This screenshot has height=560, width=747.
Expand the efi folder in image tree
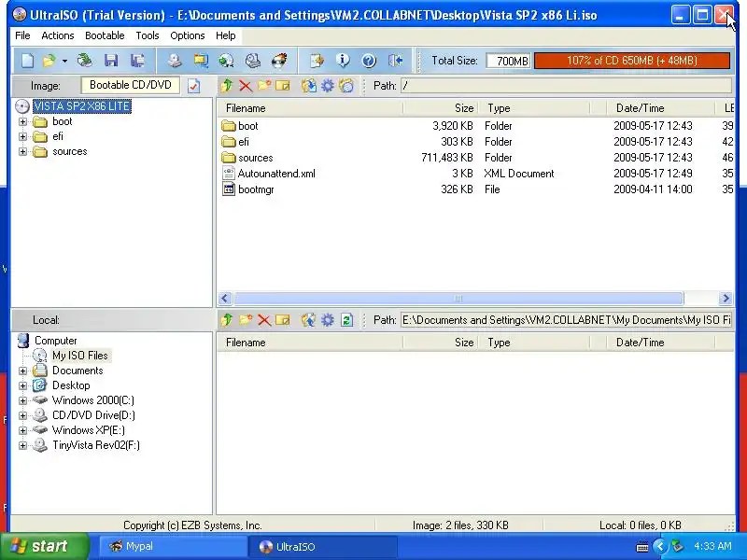22,136
